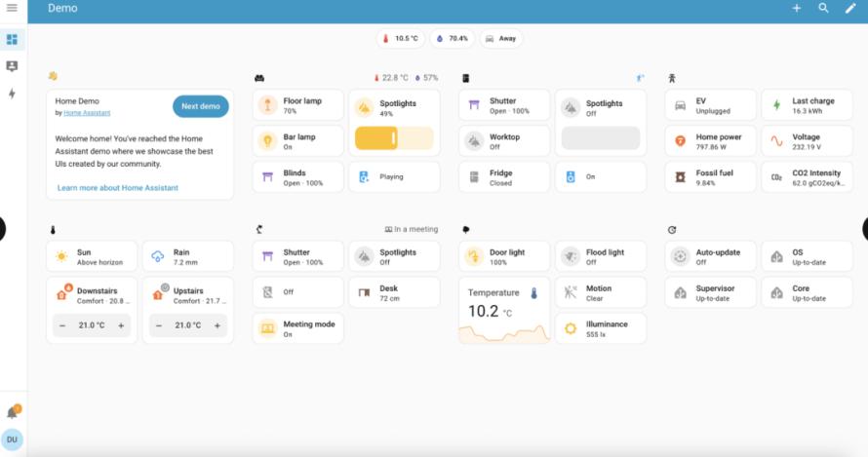Open the Away presence chip

tap(501, 39)
